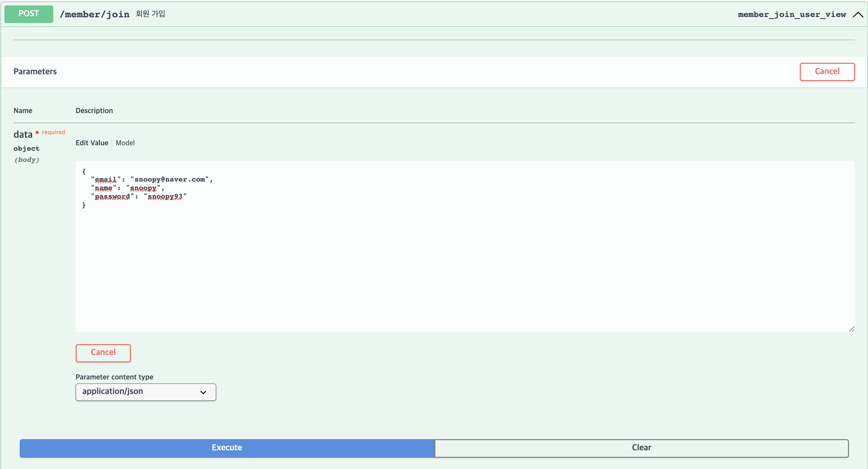Click inside the JSON body text area
Viewport: 868px width, 469px height.
point(465,265)
